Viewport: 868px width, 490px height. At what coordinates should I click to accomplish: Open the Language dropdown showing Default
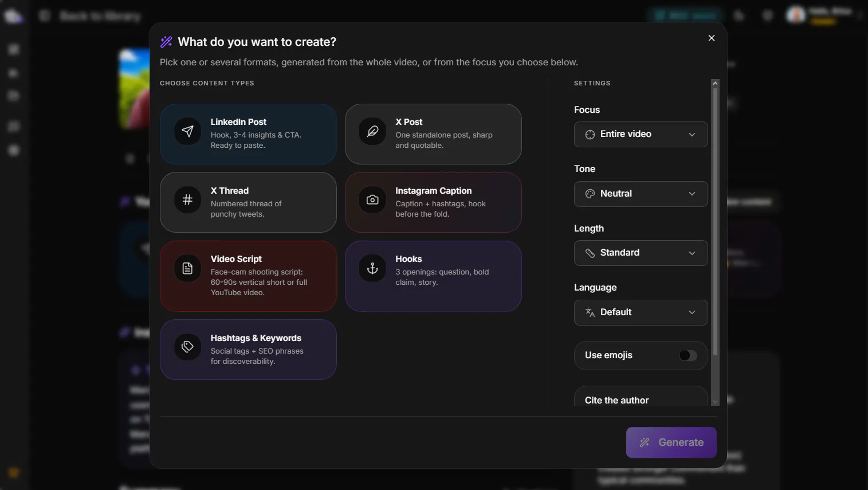(641, 312)
